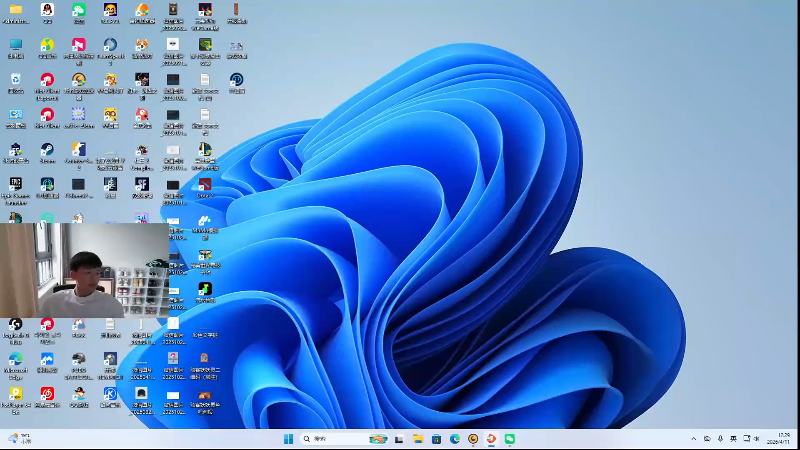Expand the hidden system tray icons chevron
The image size is (800, 450).
pyautogui.click(x=694, y=439)
